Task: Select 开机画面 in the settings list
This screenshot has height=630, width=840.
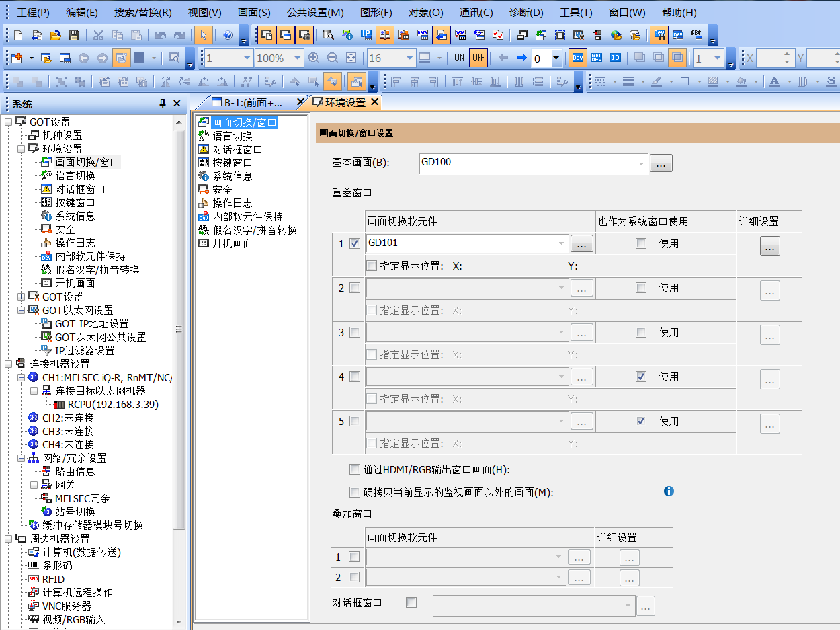Action: [x=232, y=243]
